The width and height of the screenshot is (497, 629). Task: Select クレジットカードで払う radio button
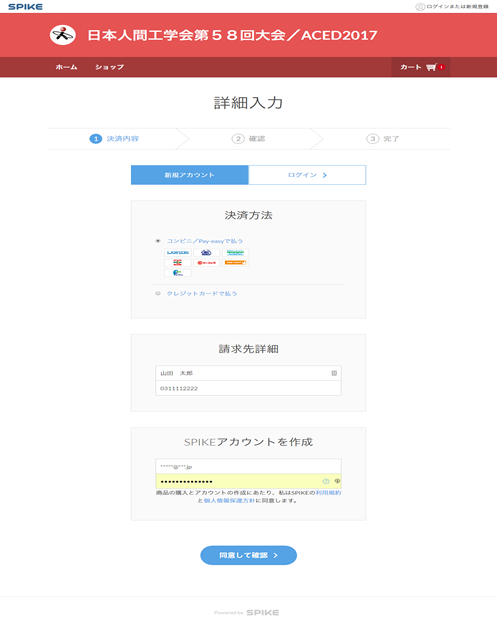(158, 294)
